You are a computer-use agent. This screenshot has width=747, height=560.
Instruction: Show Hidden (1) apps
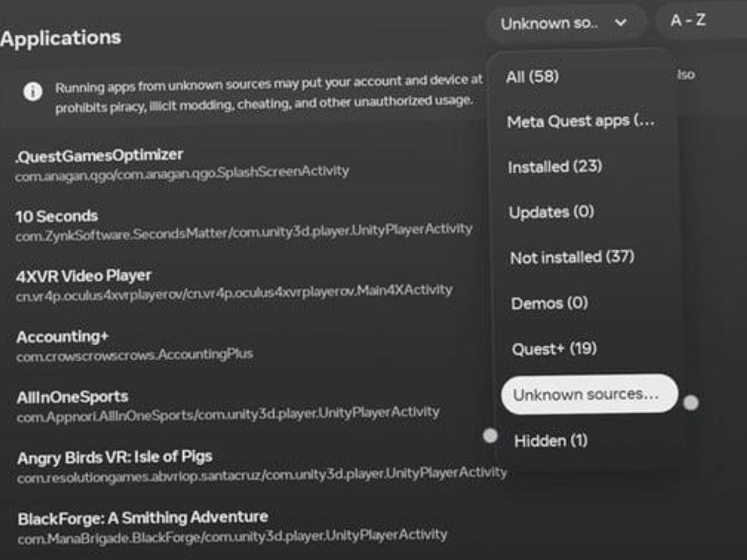[x=551, y=441]
